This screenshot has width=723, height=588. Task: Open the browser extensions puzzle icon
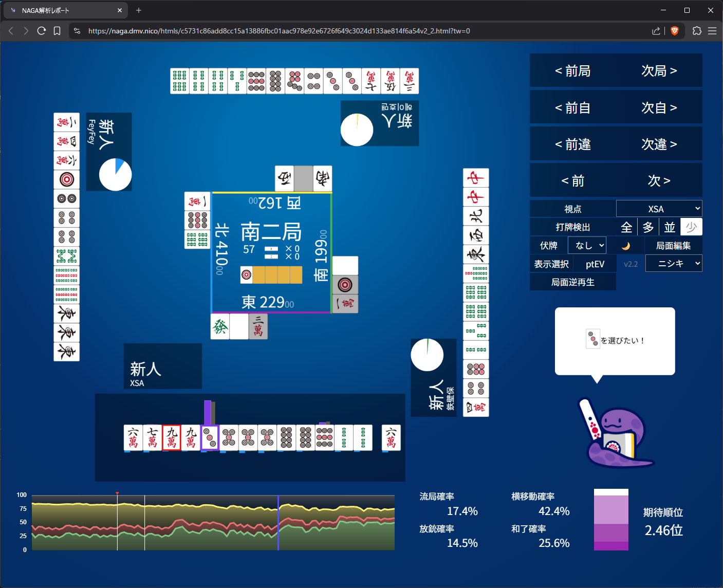[x=697, y=31]
